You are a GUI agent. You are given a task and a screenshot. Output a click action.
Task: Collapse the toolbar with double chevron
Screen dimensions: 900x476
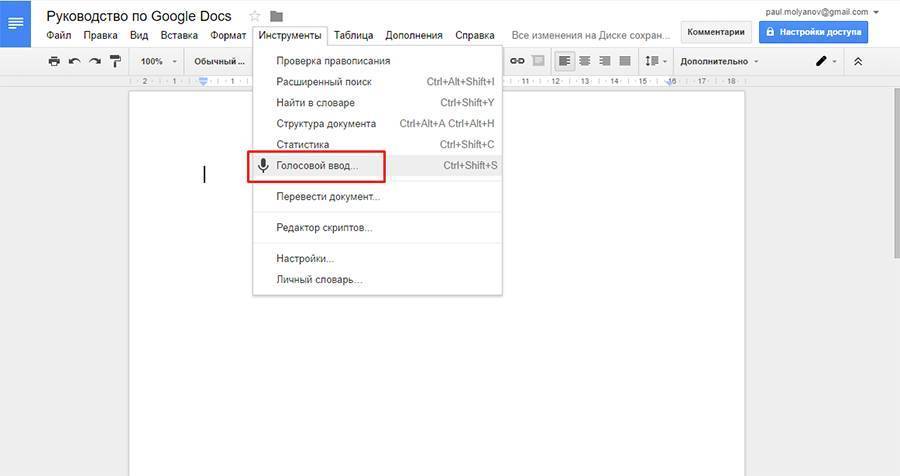coord(858,61)
